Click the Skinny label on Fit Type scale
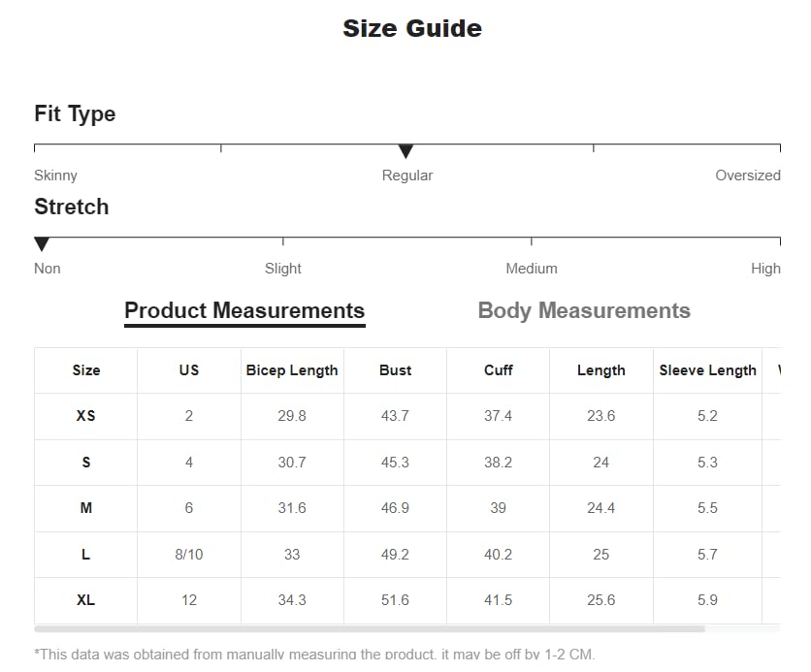Viewport: 811px width, 672px height. point(55,176)
